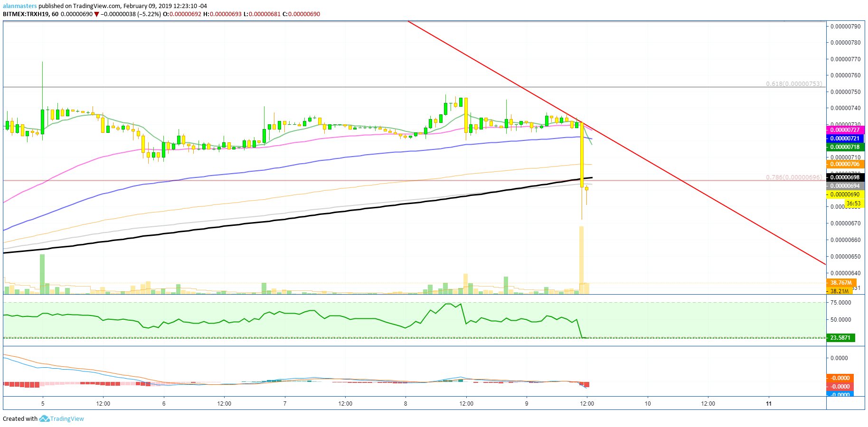Click the orange MACD value label
Image resolution: width=868 pixels, height=427 pixels.
click(x=840, y=378)
